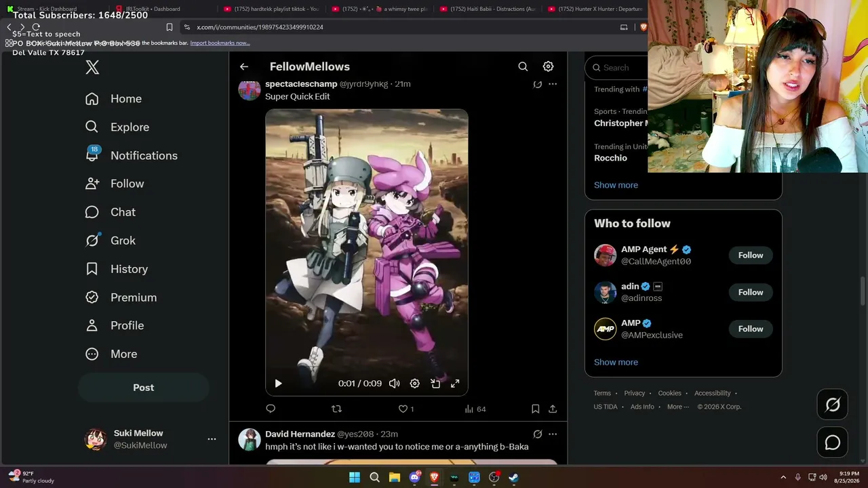Image resolution: width=868 pixels, height=488 pixels.
Task: Follow AMP @AMPexclusive
Action: 751,329
